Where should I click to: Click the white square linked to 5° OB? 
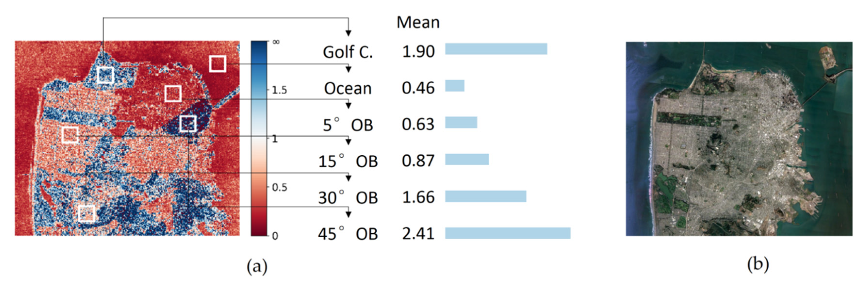(x=173, y=93)
